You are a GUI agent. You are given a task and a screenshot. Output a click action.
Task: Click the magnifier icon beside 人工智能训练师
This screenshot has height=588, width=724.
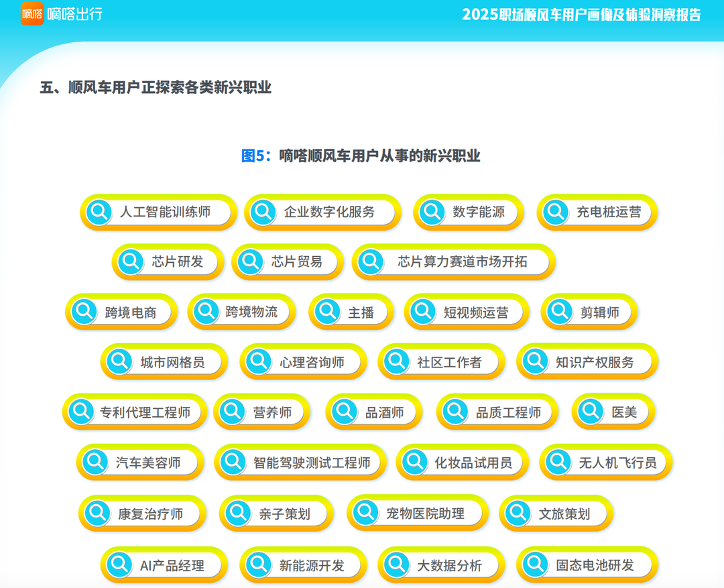[x=99, y=213]
